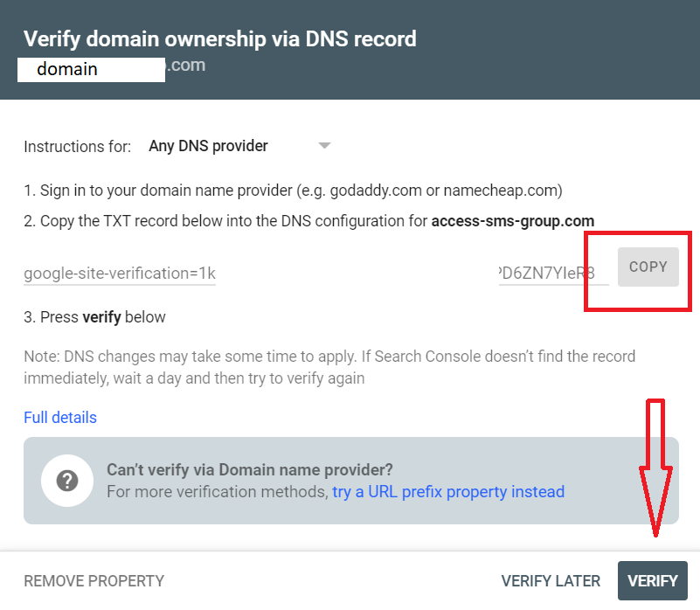Choose VERIFY LATER

551,581
